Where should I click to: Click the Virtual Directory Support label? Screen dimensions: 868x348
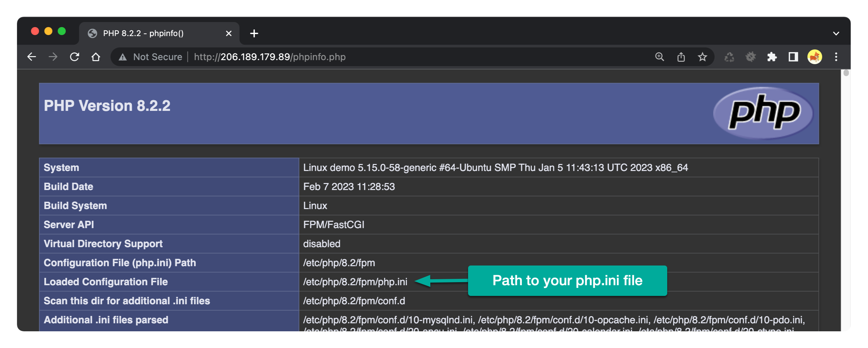coord(103,244)
